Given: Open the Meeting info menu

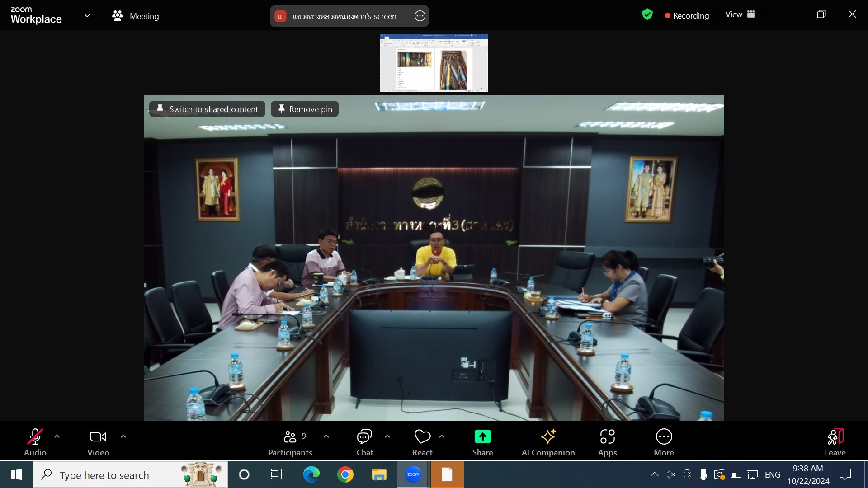Looking at the screenshot, I should pos(136,16).
